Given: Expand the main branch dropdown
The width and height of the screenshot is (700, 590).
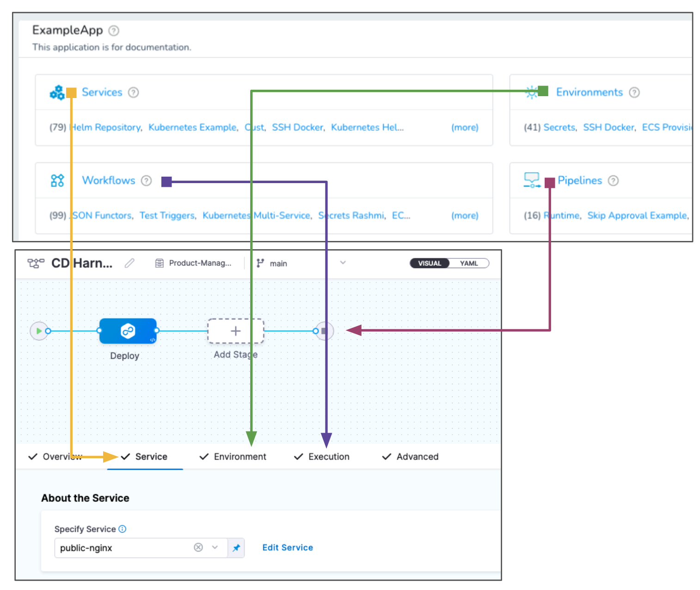Looking at the screenshot, I should [343, 263].
